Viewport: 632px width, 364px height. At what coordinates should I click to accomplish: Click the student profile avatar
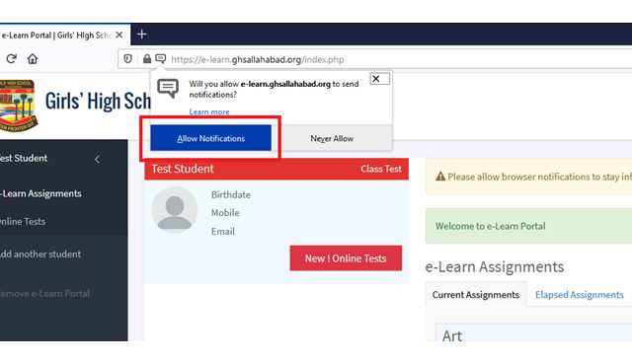(x=175, y=210)
